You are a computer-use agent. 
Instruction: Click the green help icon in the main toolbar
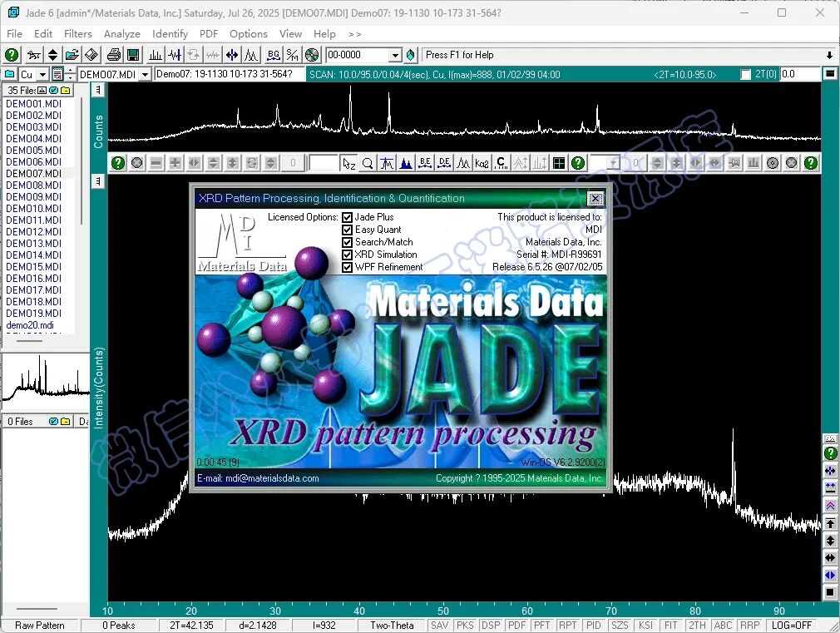pyautogui.click(x=12, y=55)
